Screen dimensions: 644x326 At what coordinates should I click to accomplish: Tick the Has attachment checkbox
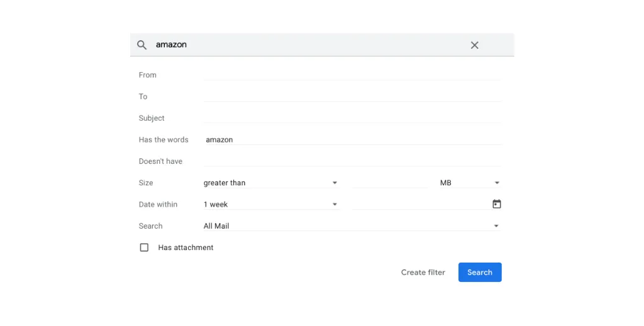tap(144, 247)
